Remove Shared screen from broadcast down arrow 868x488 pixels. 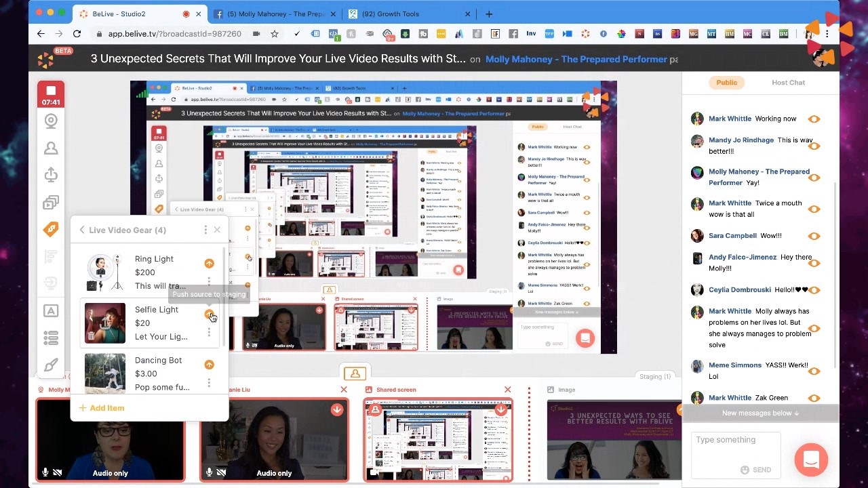click(x=501, y=409)
